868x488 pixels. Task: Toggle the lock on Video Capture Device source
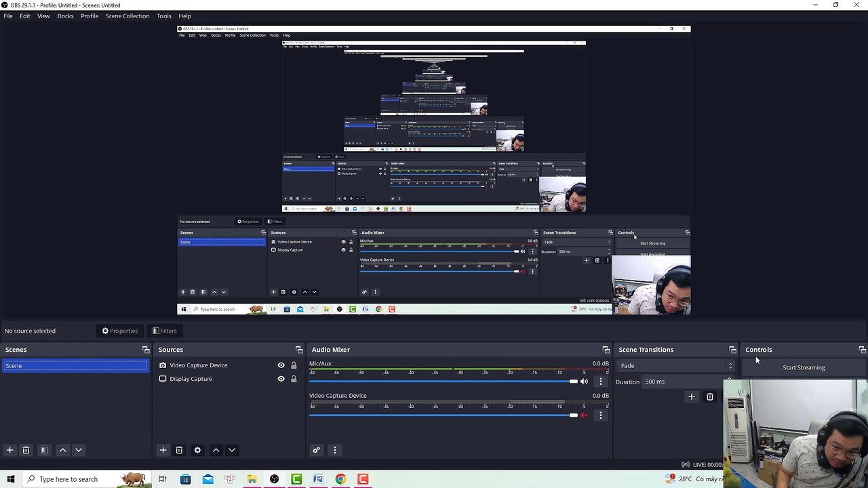pos(294,365)
